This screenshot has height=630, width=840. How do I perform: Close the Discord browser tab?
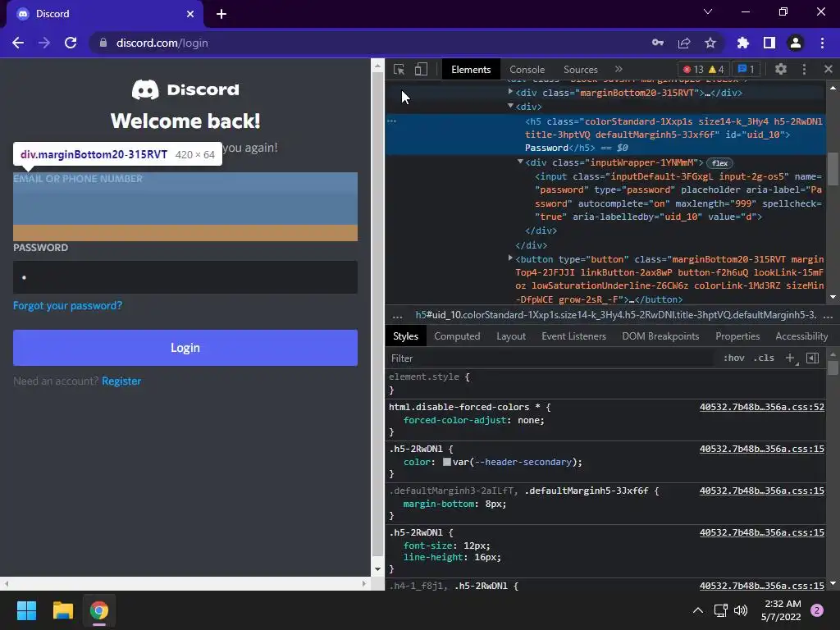pos(190,14)
